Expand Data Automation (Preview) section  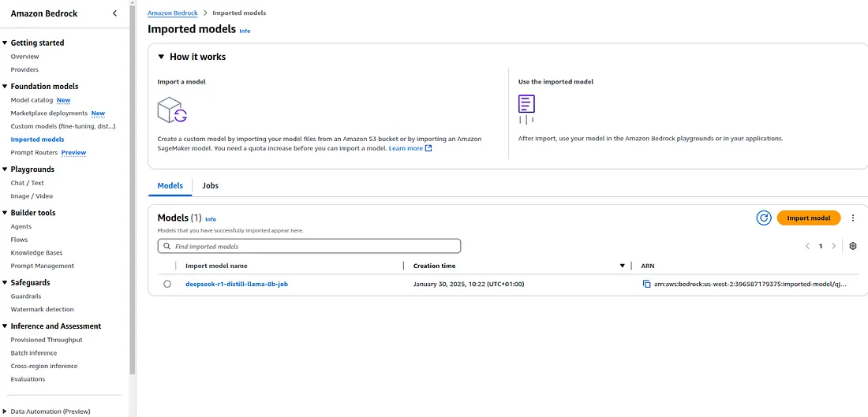pos(5,412)
